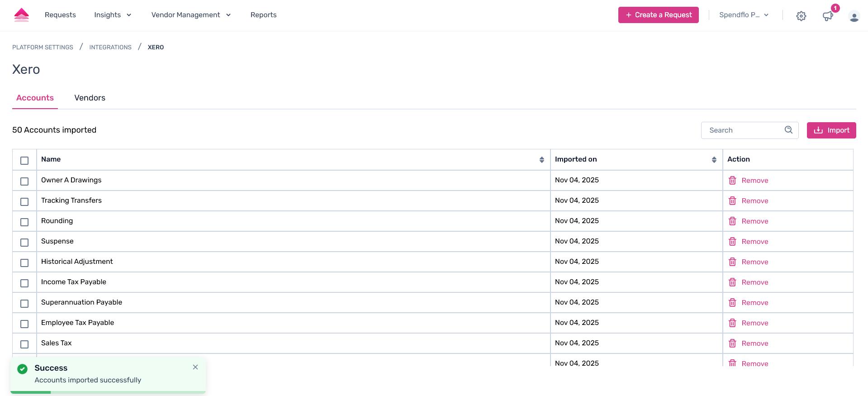Image resolution: width=868 pixels, height=396 pixels.
Task: Remove the Suspense account
Action: 754,242
